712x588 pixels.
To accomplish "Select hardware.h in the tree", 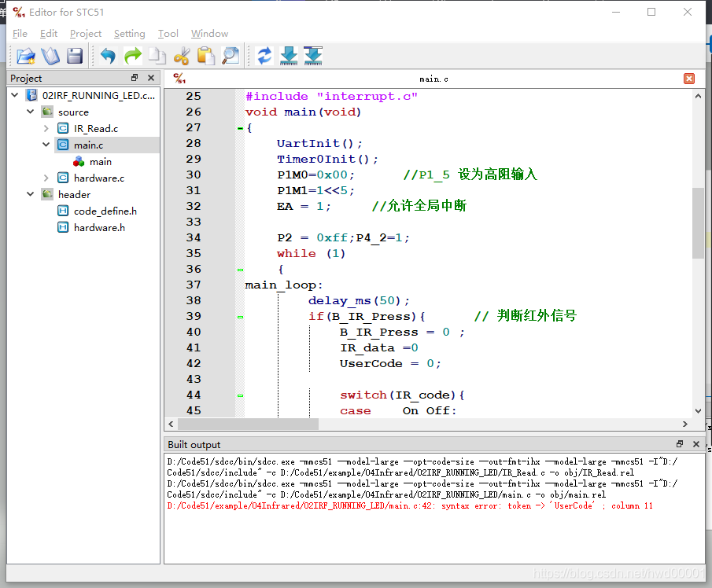I will (99, 227).
